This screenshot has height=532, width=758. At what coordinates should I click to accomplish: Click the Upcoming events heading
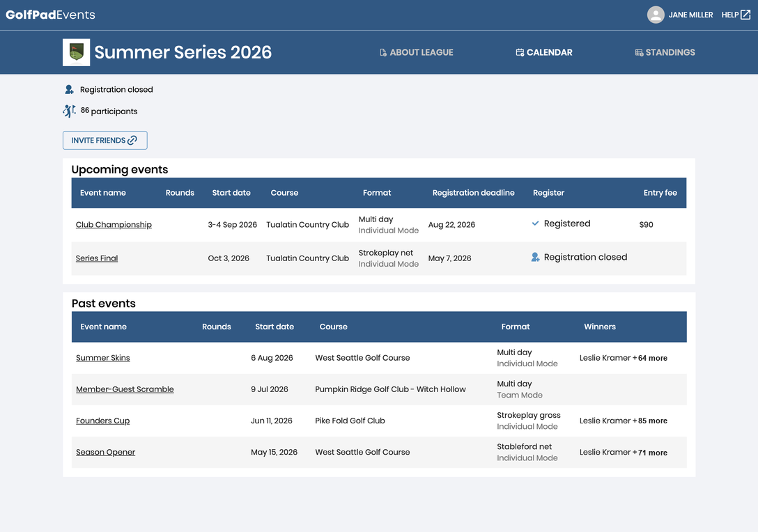pos(120,170)
